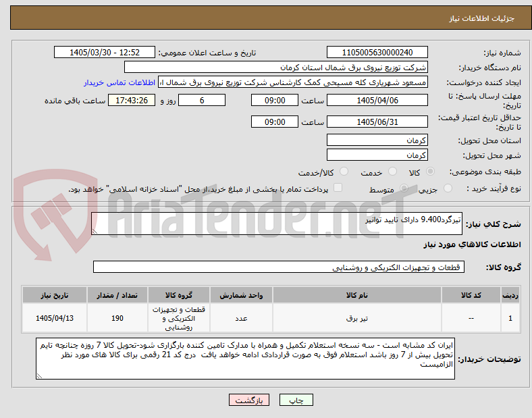Click the delivery province field کرمان
The width and height of the screenshot is (532, 418).
377,140
